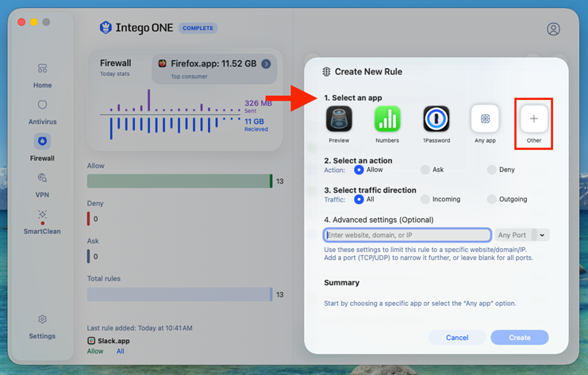Click the Intego ONE shield logo
The height and width of the screenshot is (375, 588).
tap(106, 28)
